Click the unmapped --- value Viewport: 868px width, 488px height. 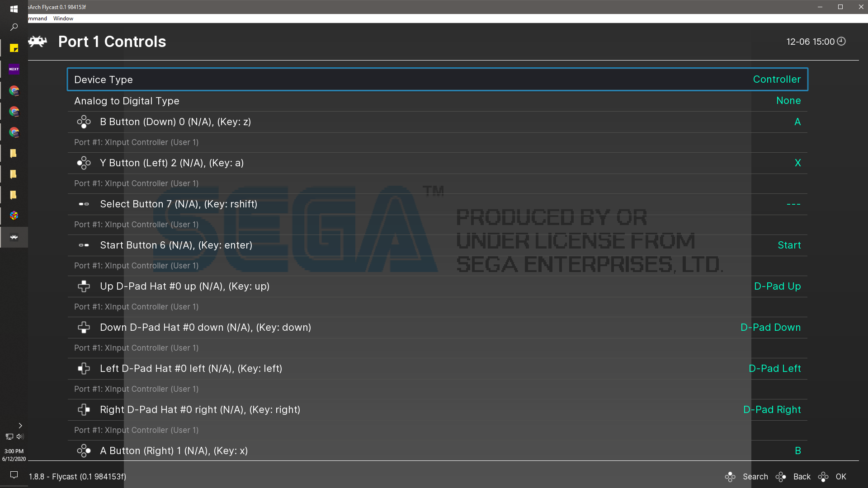pyautogui.click(x=793, y=204)
